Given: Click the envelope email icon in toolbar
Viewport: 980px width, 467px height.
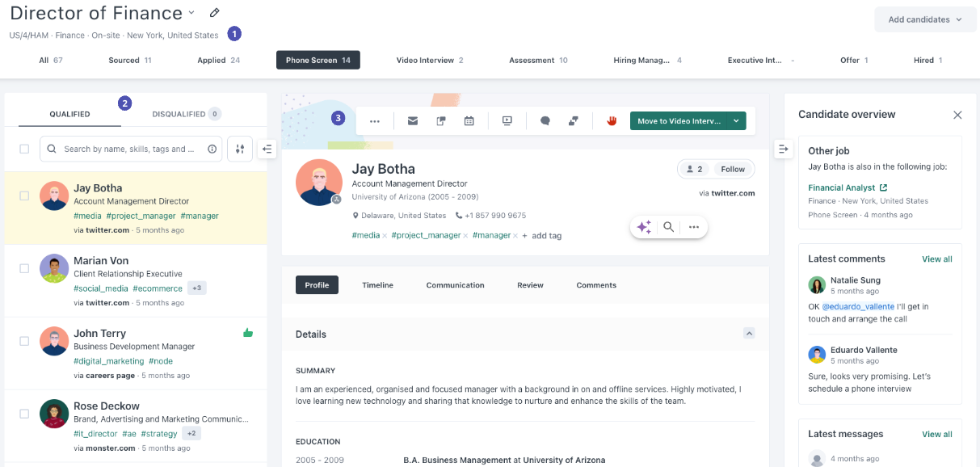Looking at the screenshot, I should [413, 121].
